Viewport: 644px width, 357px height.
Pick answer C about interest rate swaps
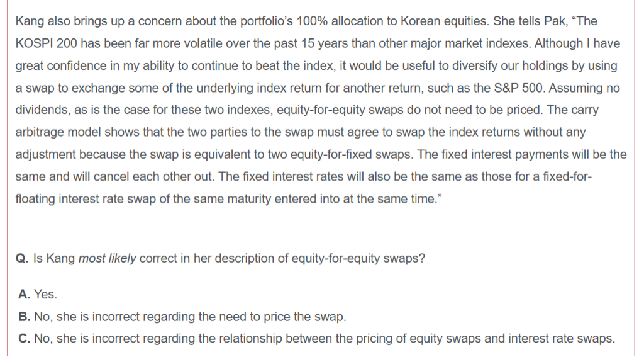click(x=316, y=339)
